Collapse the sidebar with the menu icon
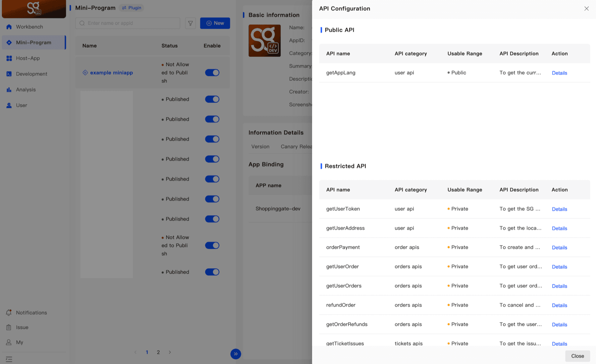Image resolution: width=596 pixels, height=364 pixels. click(x=9, y=359)
